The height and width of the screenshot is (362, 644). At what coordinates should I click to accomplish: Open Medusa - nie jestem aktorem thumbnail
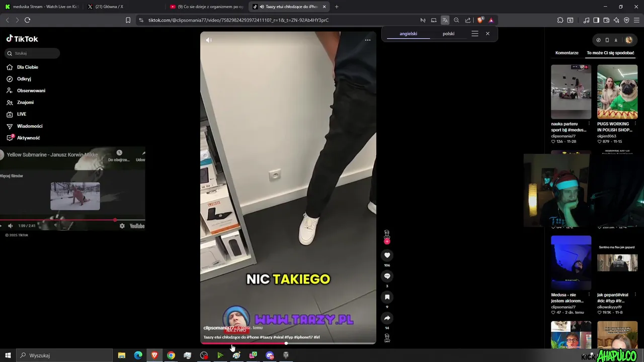[571, 262]
